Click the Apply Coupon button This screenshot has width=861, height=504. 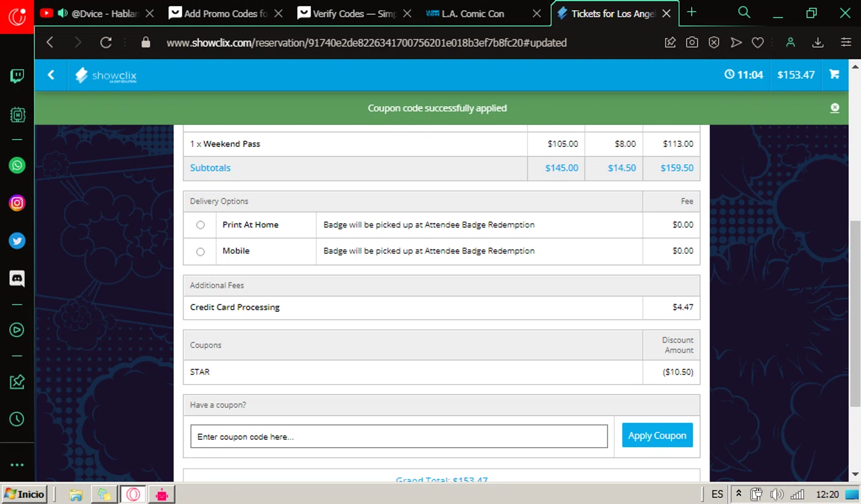tap(657, 436)
